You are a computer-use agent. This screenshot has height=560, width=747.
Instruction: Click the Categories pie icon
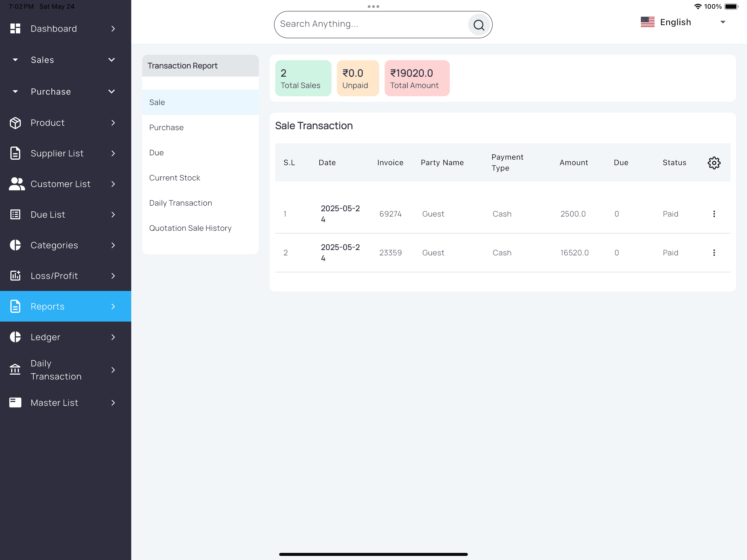click(x=15, y=245)
